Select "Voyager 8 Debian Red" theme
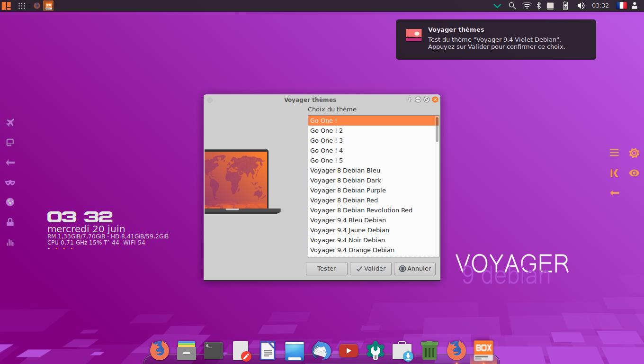Screen dimensions: 644x364 click(372, 200)
